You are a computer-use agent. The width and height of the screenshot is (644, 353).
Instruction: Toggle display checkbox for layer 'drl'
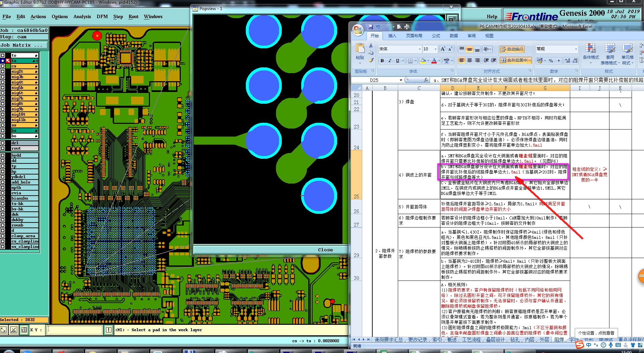point(3,143)
